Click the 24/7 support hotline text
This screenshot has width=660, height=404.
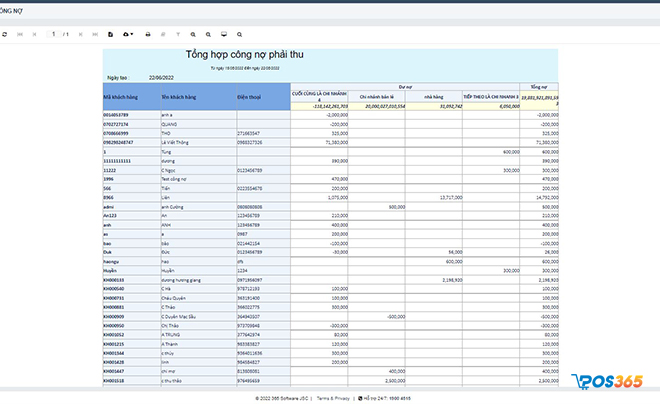click(387, 398)
